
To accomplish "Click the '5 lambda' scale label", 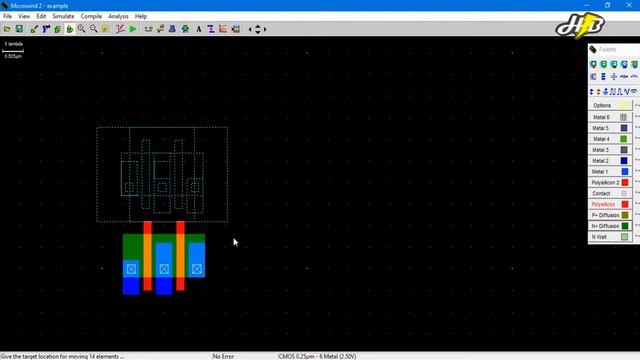I will [13, 44].
